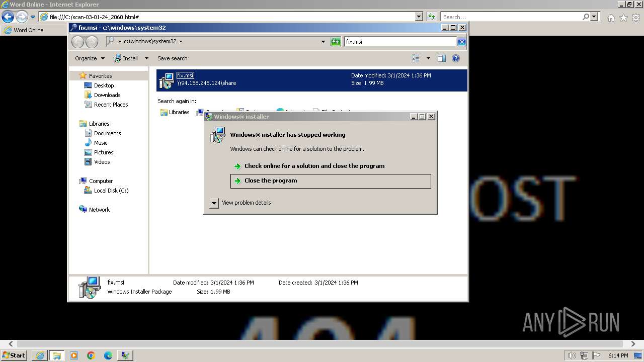The width and height of the screenshot is (644, 362).
Task: Open the Music library in sidebar
Action: tap(100, 143)
